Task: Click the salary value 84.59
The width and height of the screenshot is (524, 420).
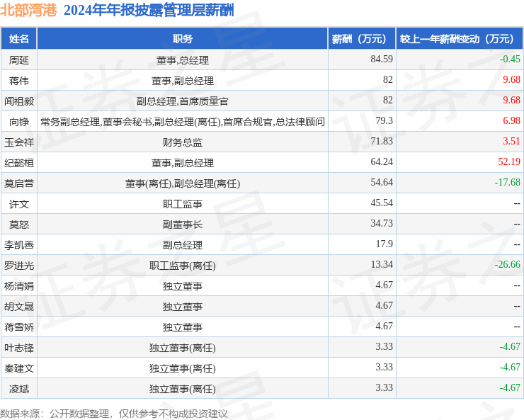Action: [382, 59]
